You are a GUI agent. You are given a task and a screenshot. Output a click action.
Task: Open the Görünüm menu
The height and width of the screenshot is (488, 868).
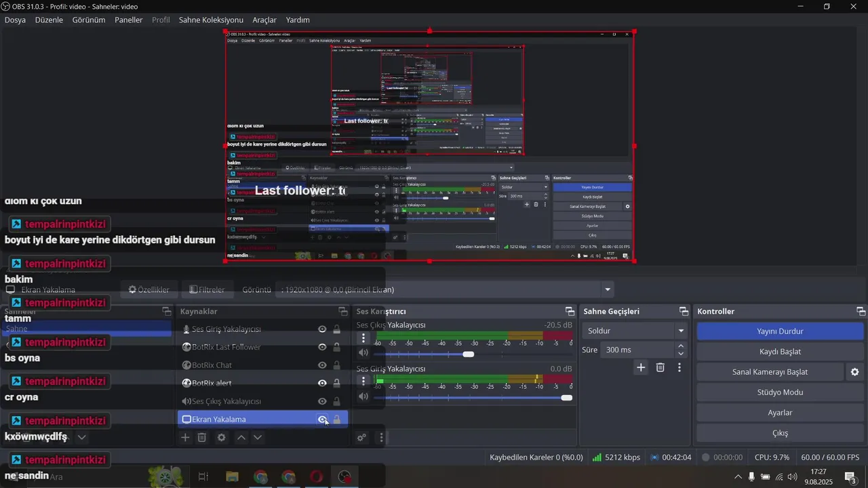pyautogui.click(x=89, y=20)
